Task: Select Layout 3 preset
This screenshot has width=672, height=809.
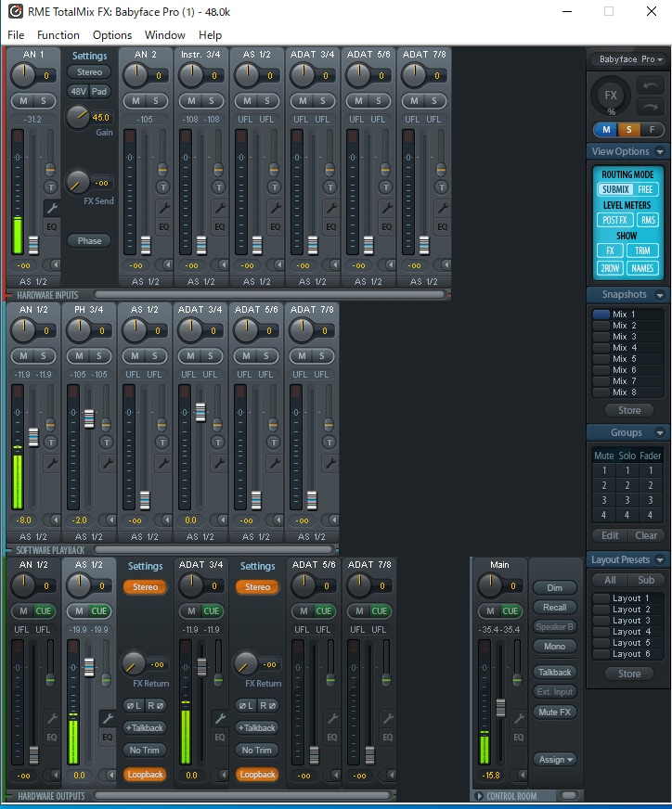Action: (627, 620)
